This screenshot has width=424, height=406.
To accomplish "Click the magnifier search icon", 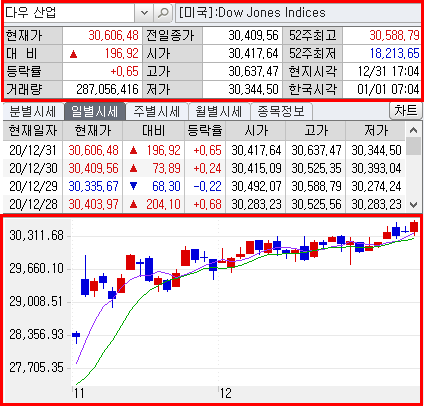I will [x=163, y=13].
